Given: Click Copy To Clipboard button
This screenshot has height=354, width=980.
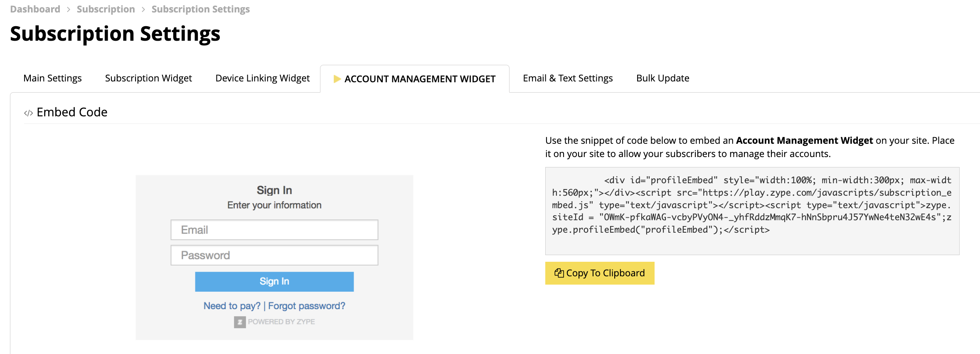Looking at the screenshot, I should [600, 273].
